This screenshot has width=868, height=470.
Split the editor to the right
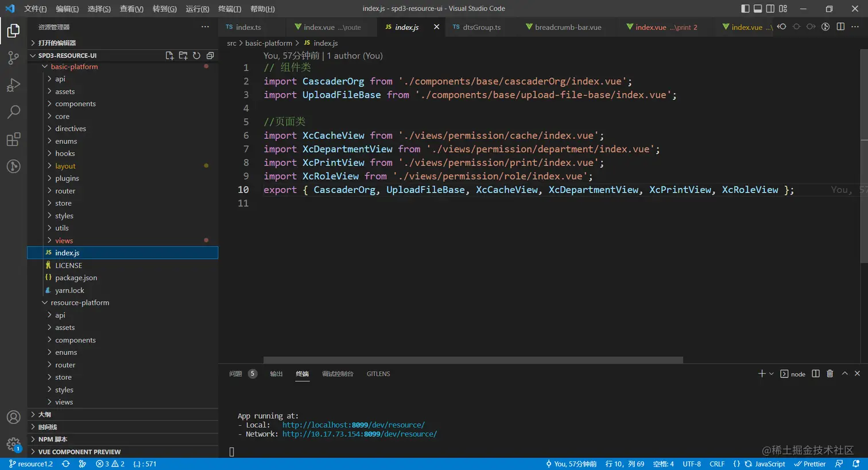coord(840,27)
